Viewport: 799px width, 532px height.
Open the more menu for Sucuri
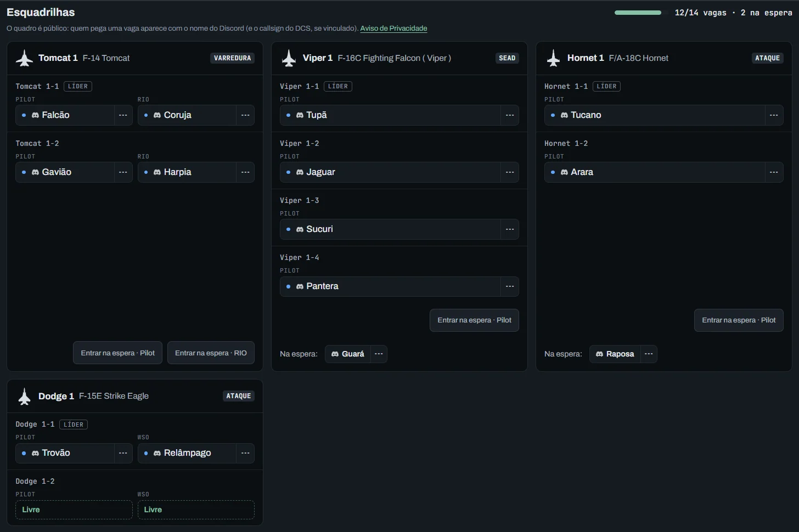point(510,229)
